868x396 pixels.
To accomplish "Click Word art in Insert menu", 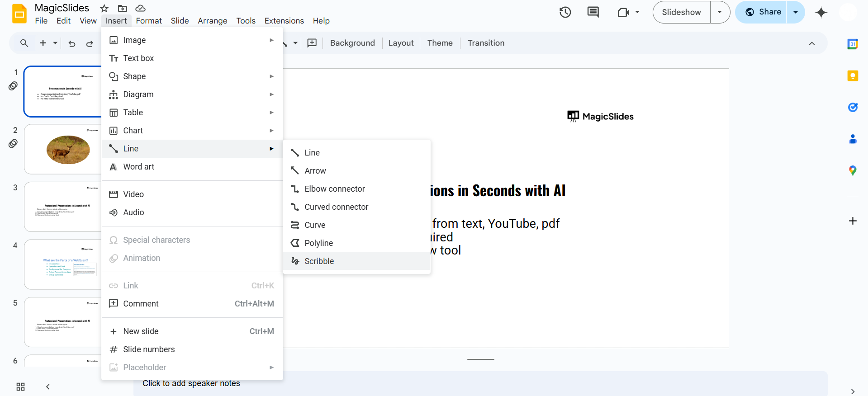I will pos(138,167).
